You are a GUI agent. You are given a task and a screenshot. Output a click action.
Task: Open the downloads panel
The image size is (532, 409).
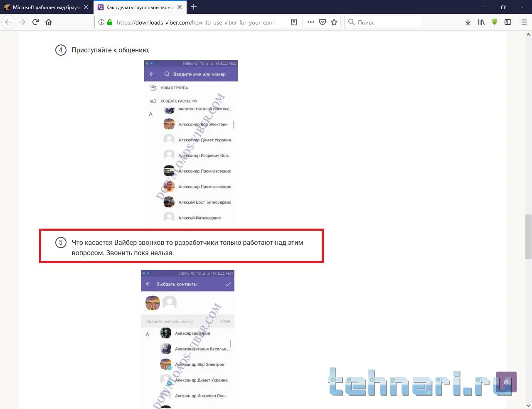pyautogui.click(x=468, y=22)
